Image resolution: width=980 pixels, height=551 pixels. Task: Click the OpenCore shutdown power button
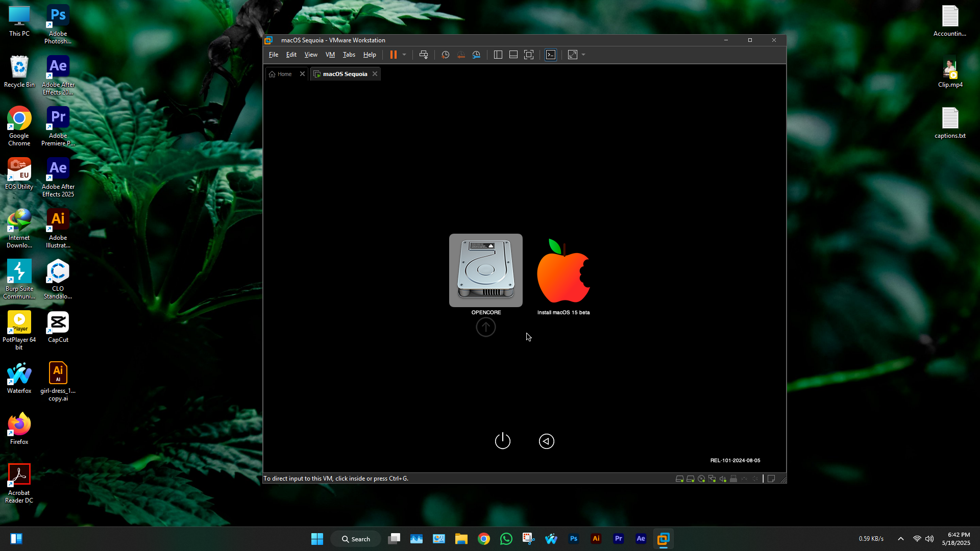pyautogui.click(x=502, y=441)
